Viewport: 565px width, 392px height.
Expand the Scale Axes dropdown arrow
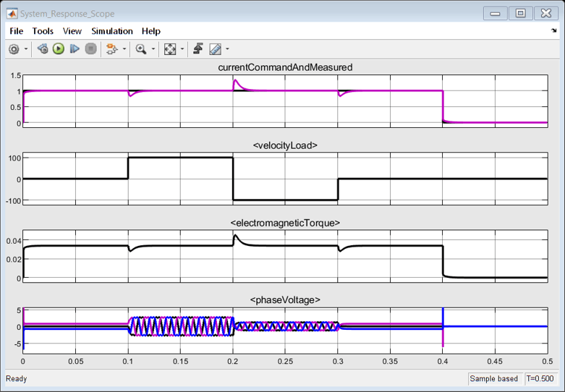(182, 49)
